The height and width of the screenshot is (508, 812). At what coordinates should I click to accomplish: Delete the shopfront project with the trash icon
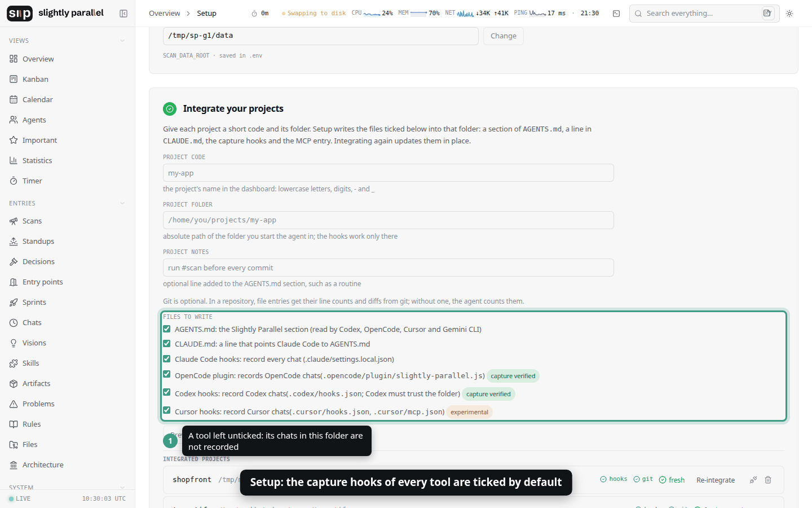768,480
